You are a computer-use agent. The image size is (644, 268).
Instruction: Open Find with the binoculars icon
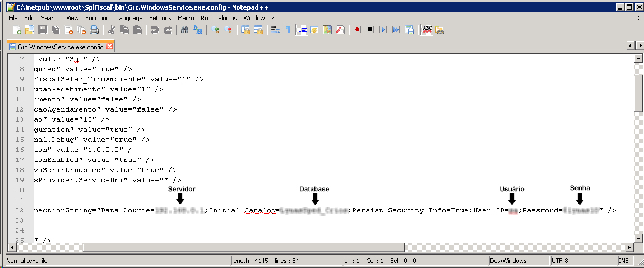point(184,30)
